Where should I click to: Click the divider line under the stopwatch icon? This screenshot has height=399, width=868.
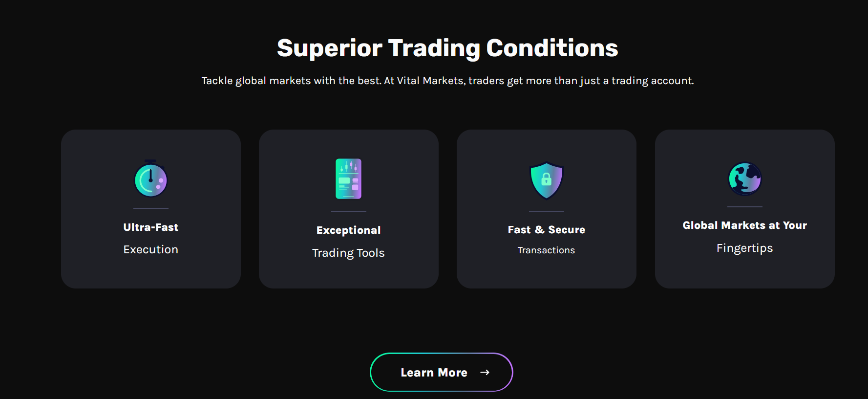pyautogui.click(x=151, y=208)
